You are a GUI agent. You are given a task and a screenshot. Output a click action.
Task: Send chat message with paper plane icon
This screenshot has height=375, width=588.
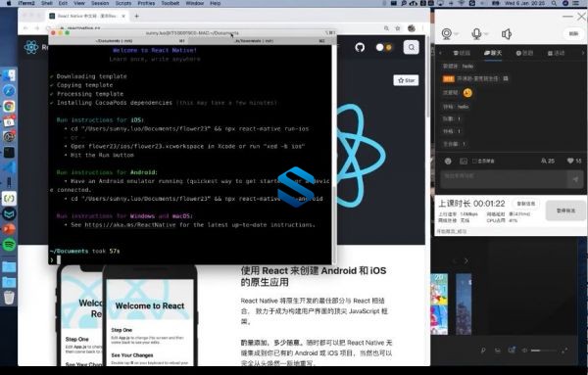coord(575,179)
